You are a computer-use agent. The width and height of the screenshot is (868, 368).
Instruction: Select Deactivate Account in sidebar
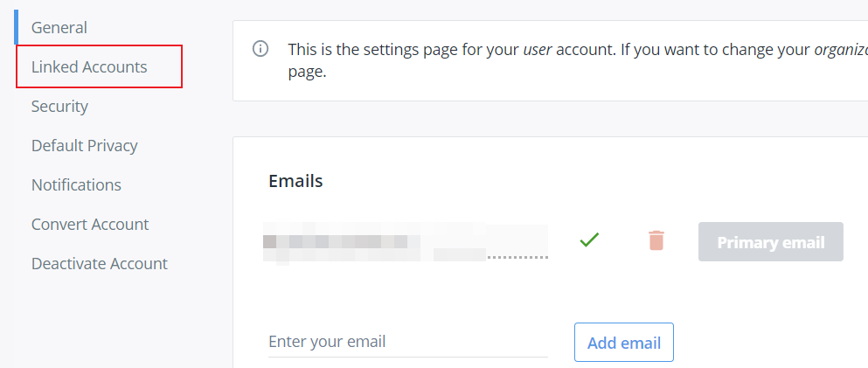(x=100, y=263)
